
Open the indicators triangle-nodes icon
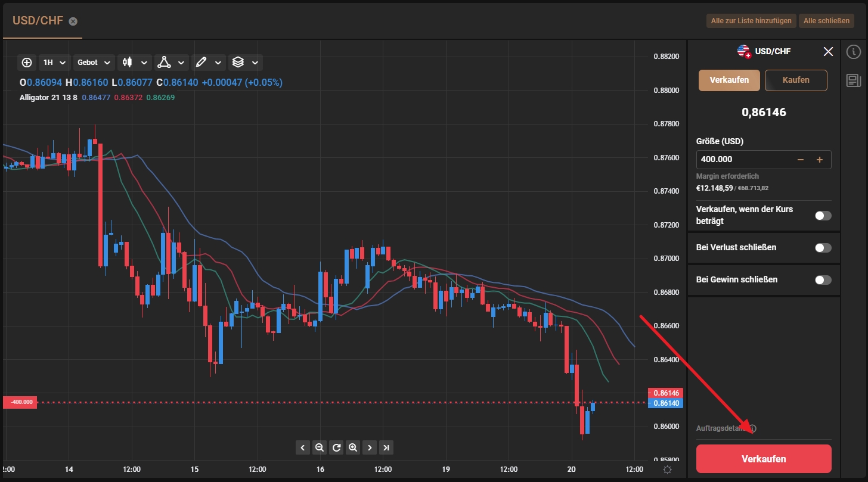(x=163, y=62)
